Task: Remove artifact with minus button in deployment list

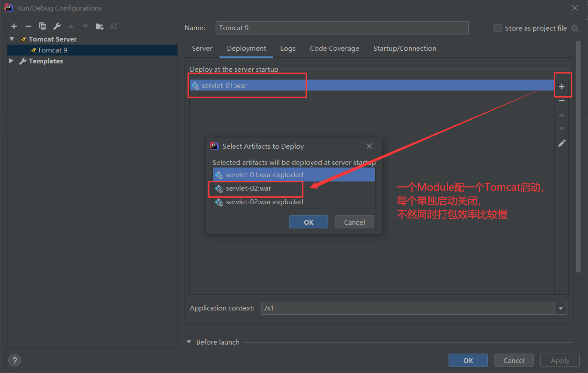Action: [x=562, y=101]
